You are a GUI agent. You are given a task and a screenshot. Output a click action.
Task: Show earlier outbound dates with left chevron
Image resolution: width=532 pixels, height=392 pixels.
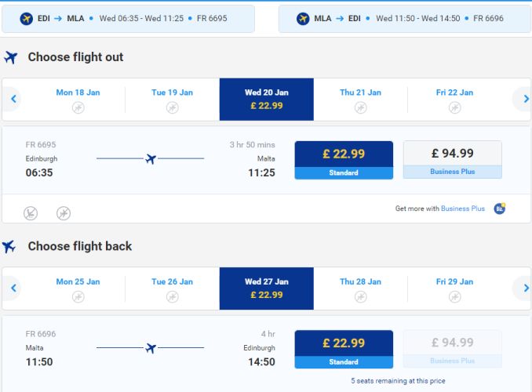click(x=13, y=99)
